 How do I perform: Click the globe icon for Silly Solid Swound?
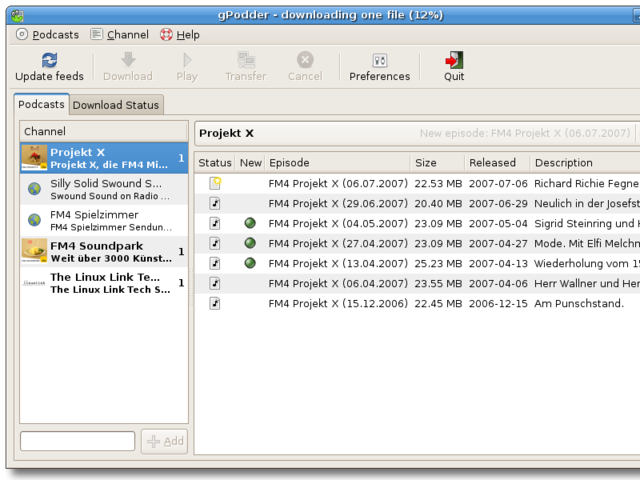coord(34,189)
